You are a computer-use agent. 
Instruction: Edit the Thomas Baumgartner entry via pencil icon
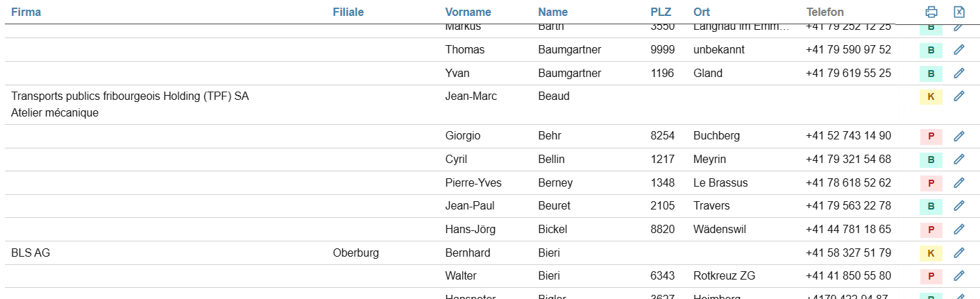(959, 50)
